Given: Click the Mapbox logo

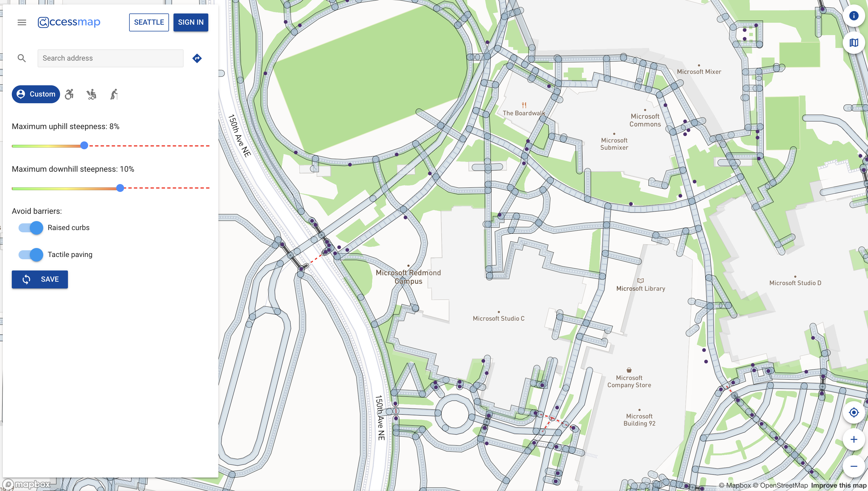Looking at the screenshot, I should click(x=26, y=485).
